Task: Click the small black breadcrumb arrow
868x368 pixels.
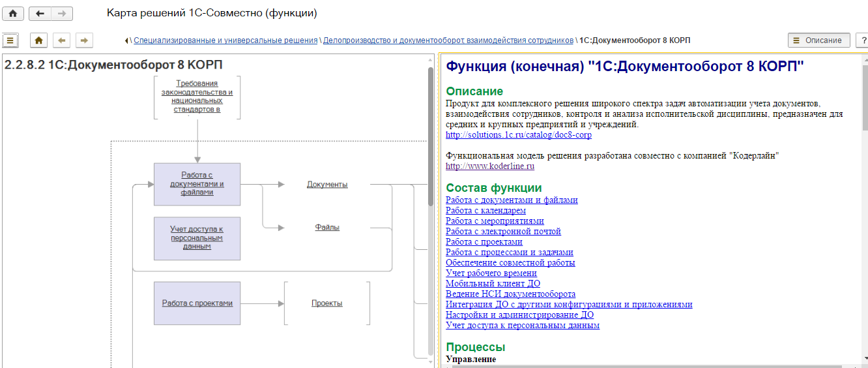Action: tap(126, 40)
